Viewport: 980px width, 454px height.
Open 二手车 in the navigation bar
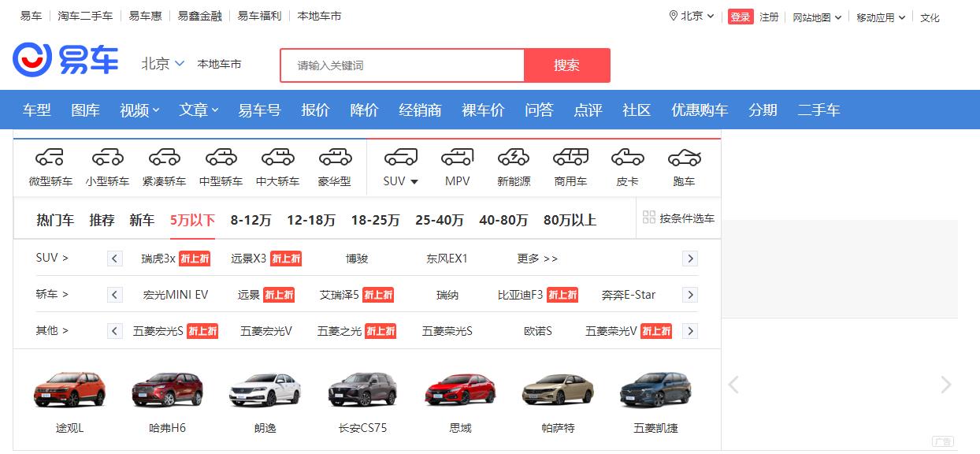point(819,110)
